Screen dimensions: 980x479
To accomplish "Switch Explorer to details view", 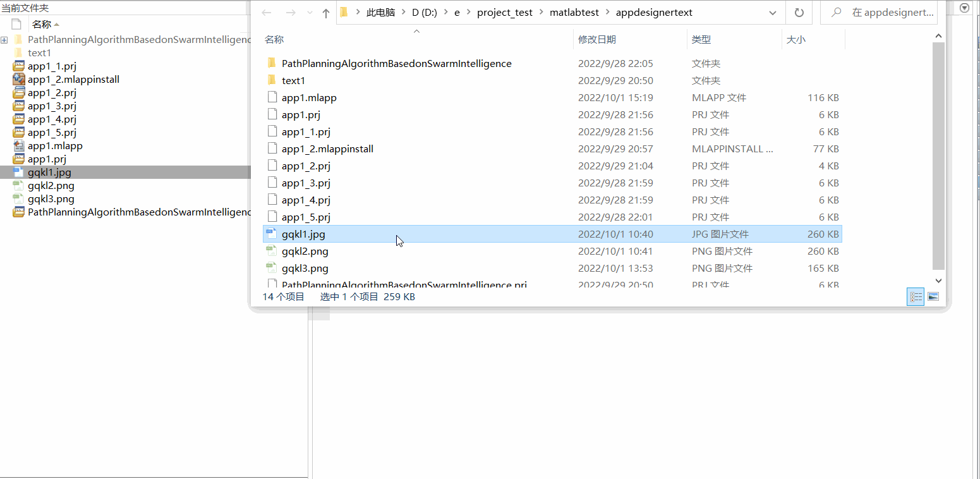I will 916,296.
